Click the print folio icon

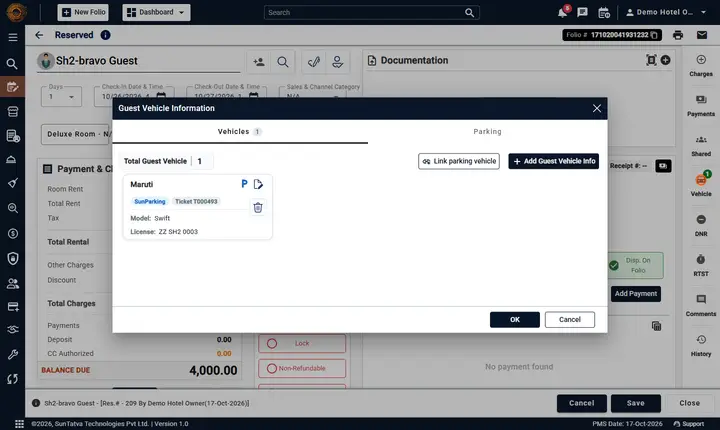[x=678, y=35]
